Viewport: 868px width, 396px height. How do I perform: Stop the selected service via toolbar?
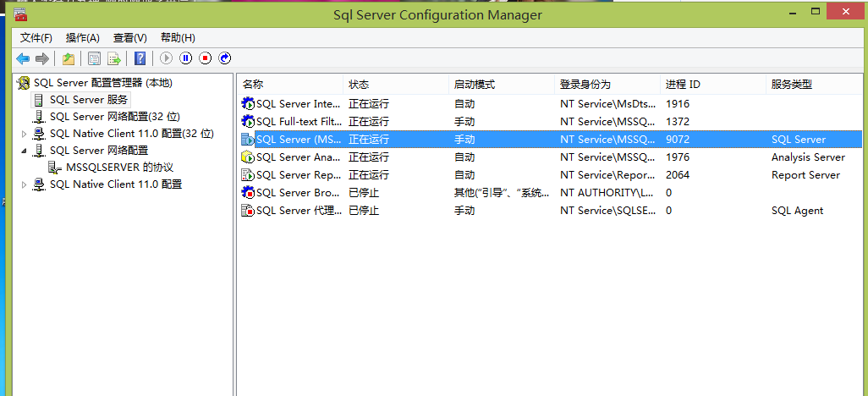pyautogui.click(x=206, y=58)
